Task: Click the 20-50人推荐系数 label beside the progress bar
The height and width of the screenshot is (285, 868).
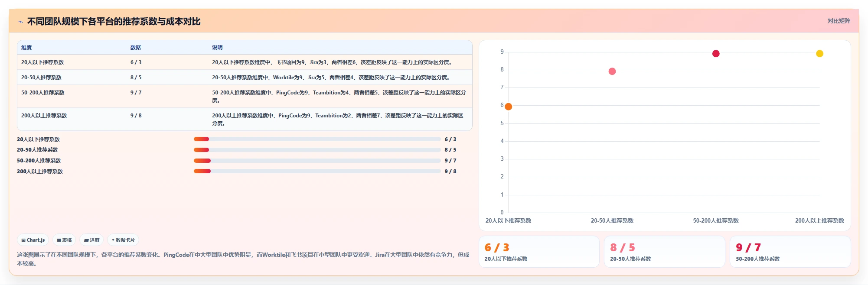Action: pos(37,150)
